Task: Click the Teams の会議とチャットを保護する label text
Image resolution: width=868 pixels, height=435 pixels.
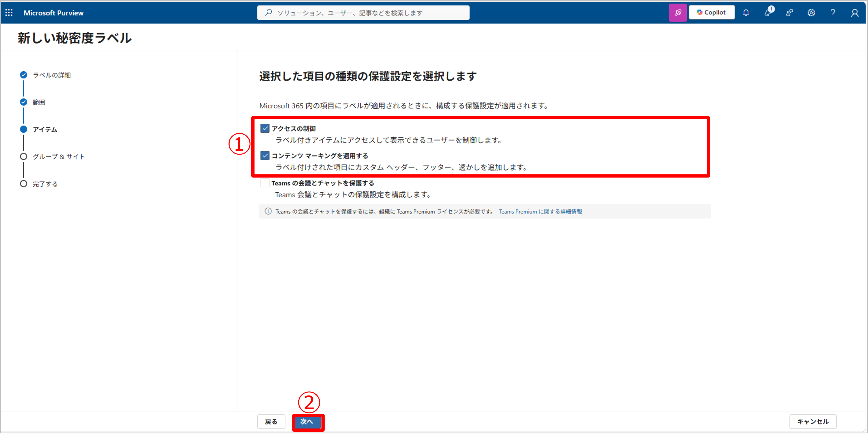Action: [x=323, y=183]
